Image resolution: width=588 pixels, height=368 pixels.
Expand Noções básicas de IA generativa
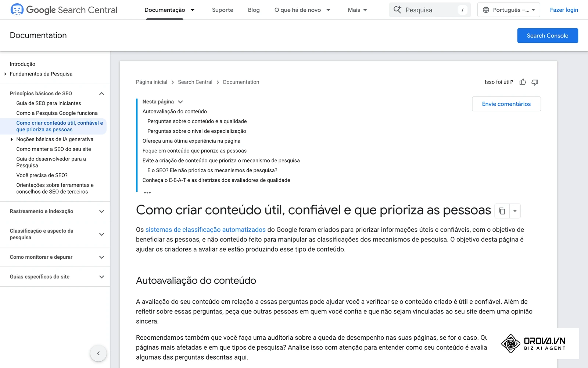tap(12, 139)
